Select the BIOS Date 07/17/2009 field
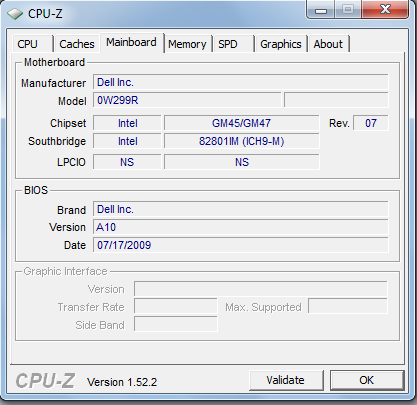This screenshot has width=417, height=405. pos(241,245)
